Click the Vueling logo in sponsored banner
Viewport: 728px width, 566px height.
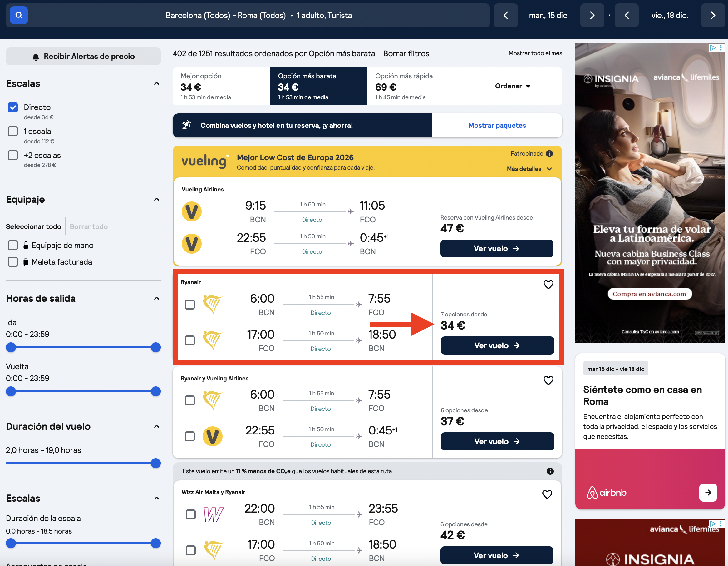(205, 161)
